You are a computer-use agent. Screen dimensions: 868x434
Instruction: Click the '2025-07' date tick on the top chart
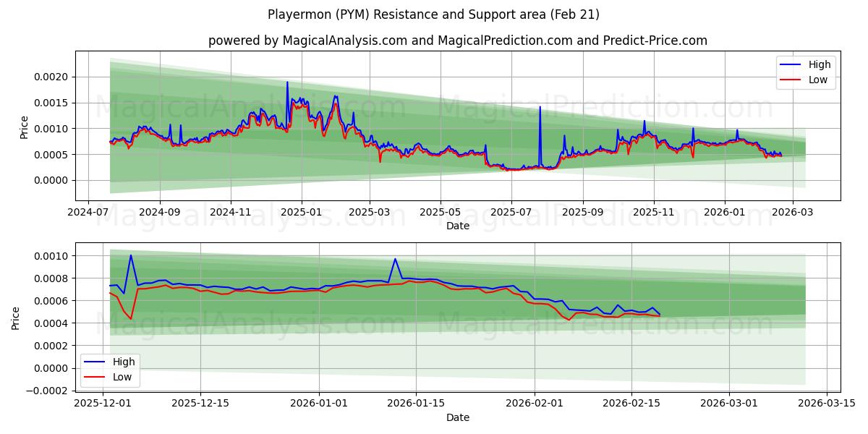[x=511, y=212]
